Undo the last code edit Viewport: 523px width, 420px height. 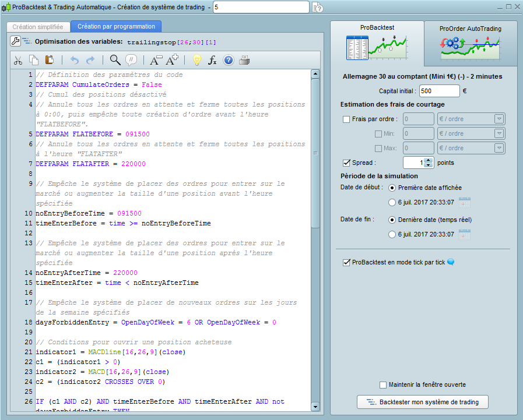74,60
